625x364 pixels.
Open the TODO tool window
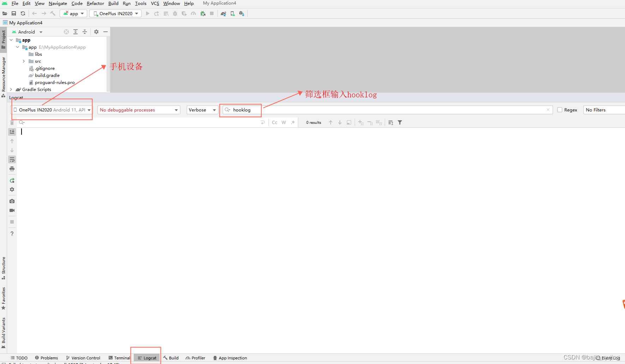click(x=19, y=358)
